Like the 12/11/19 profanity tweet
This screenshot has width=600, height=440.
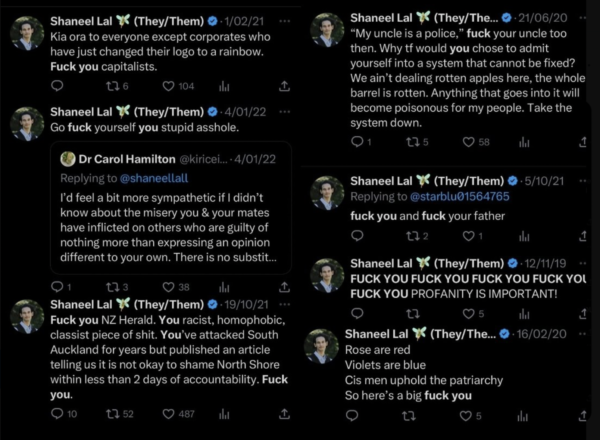pos(468,313)
